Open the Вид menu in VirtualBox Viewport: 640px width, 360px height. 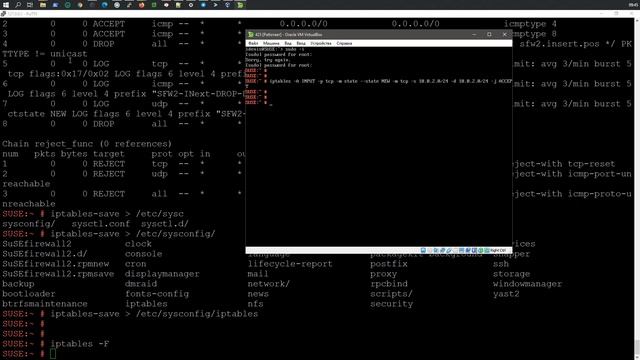pos(288,43)
